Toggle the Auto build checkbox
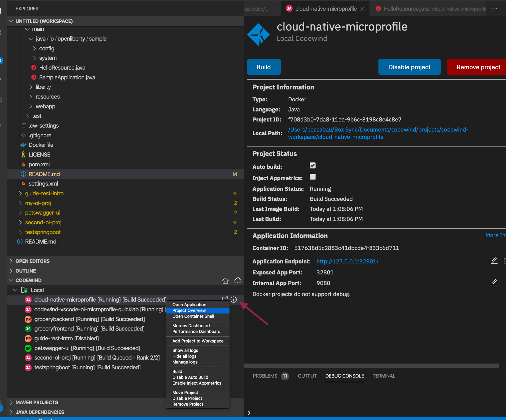 click(313, 165)
